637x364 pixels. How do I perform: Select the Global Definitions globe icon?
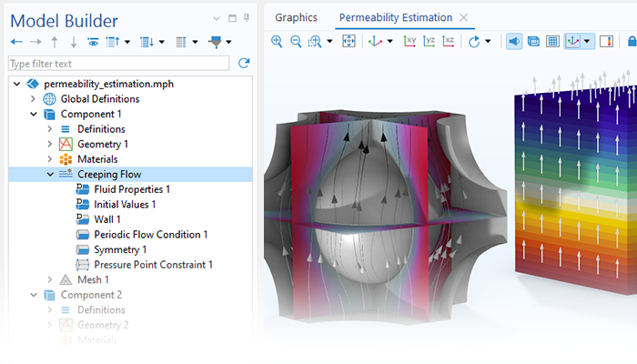(49, 99)
